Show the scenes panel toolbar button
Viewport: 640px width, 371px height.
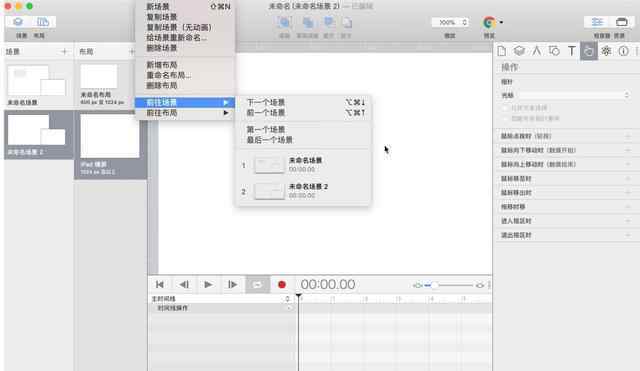[x=18, y=22]
